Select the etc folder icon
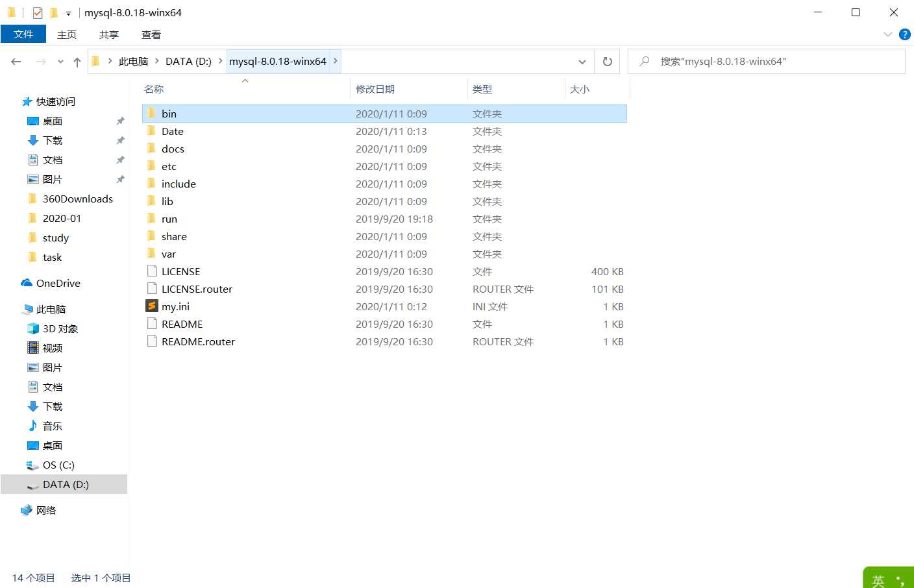Image resolution: width=914 pixels, height=588 pixels. coord(151,165)
